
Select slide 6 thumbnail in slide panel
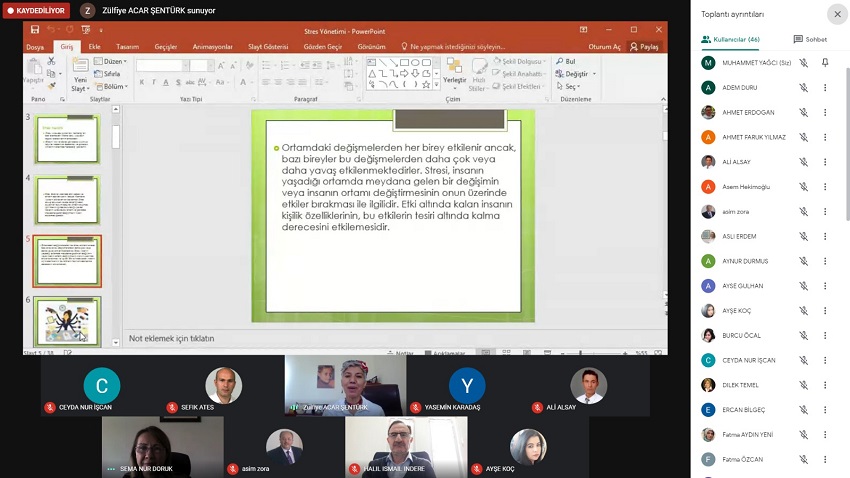pos(67,321)
